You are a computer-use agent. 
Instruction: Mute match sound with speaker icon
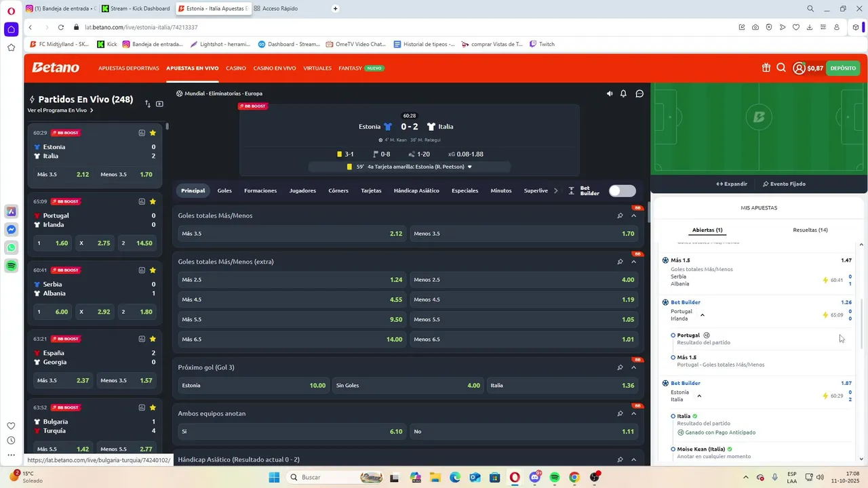tap(610, 94)
